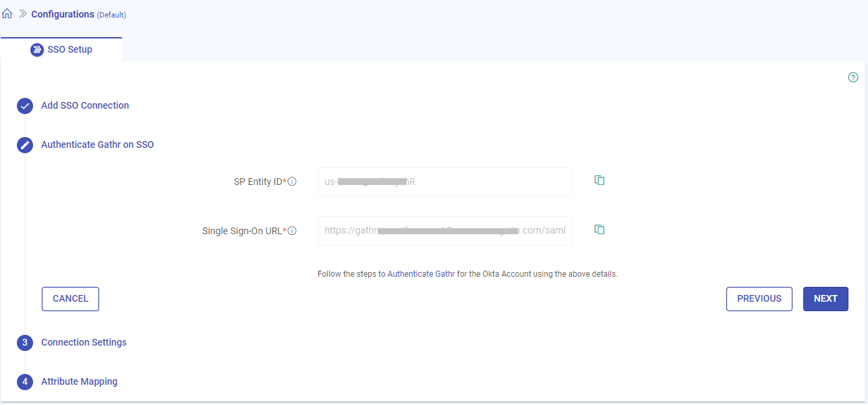868x405 pixels.
Task: Collapse the Authenticate Gathr on SSO section
Action: tap(98, 144)
